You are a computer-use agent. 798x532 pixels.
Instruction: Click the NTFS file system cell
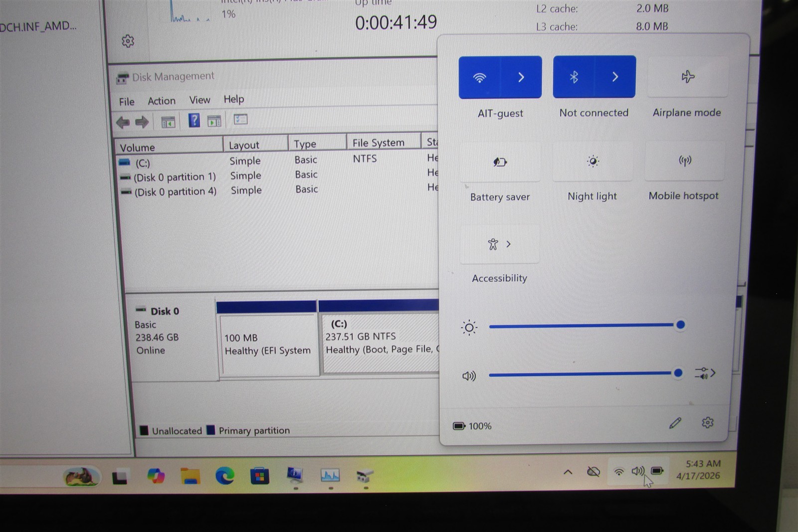tap(365, 159)
